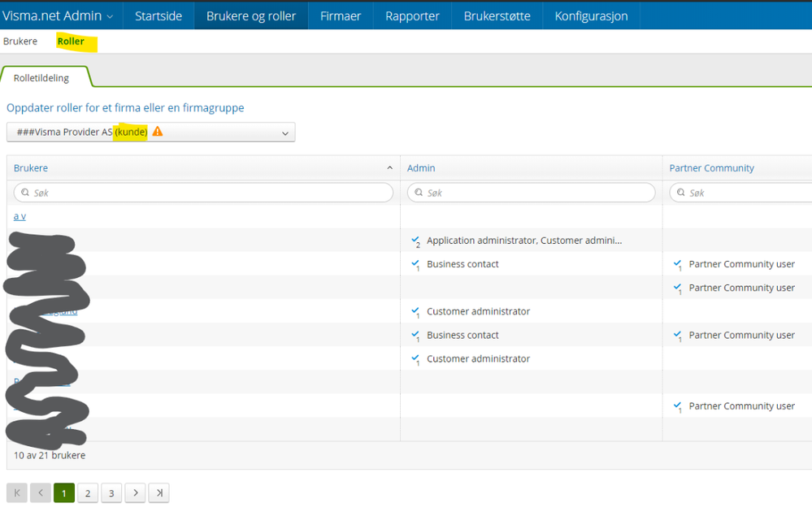The width and height of the screenshot is (812, 516).
Task: Open Brukere og roller menu
Action: tap(251, 15)
